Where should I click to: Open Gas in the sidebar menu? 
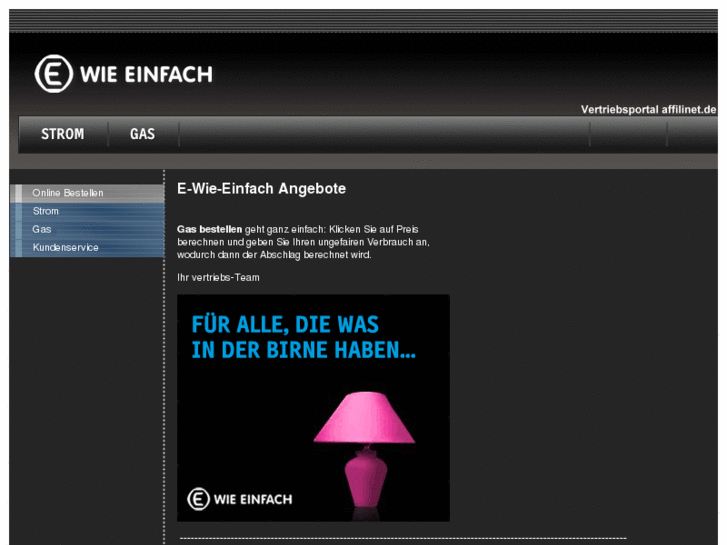88,230
